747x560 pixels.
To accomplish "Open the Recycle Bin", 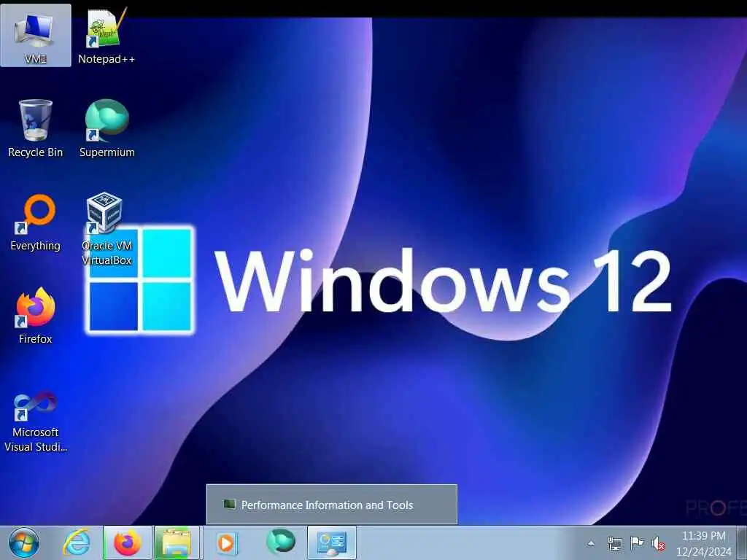I will click(36, 128).
